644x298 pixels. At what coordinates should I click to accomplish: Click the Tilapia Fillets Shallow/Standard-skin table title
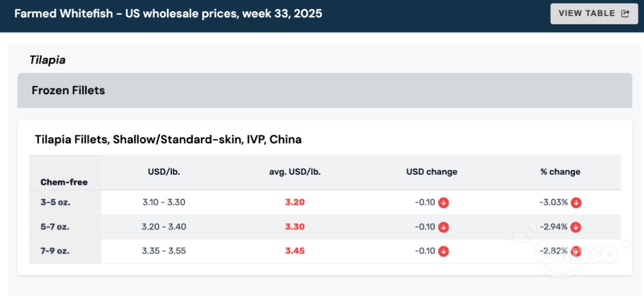point(168,139)
